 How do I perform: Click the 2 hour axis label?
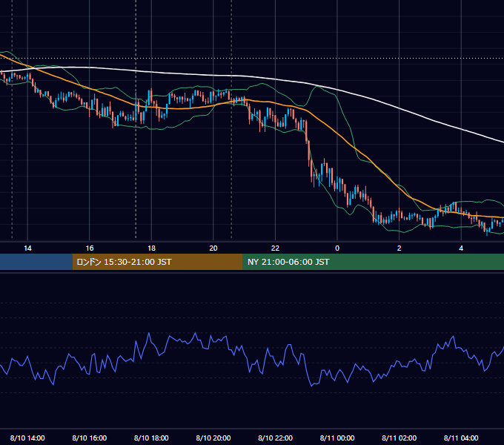(x=399, y=248)
